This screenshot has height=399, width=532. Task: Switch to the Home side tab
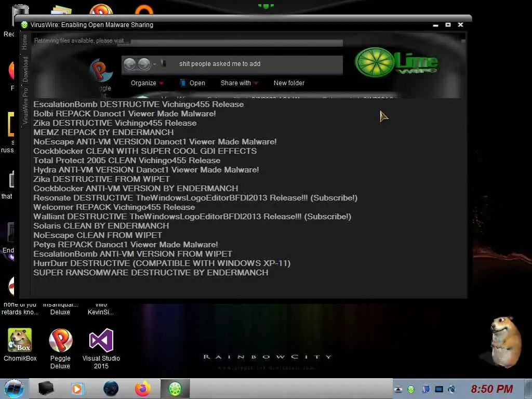(24, 42)
